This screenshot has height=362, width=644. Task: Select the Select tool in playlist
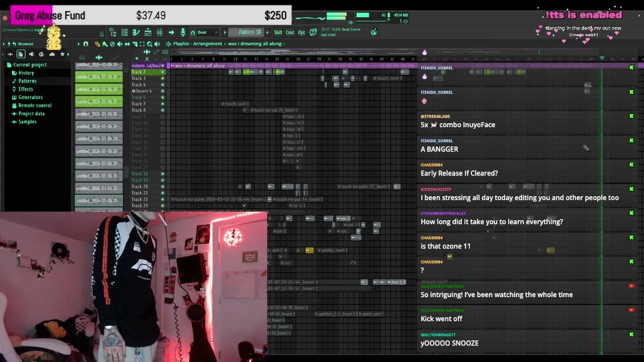pyautogui.click(x=142, y=44)
